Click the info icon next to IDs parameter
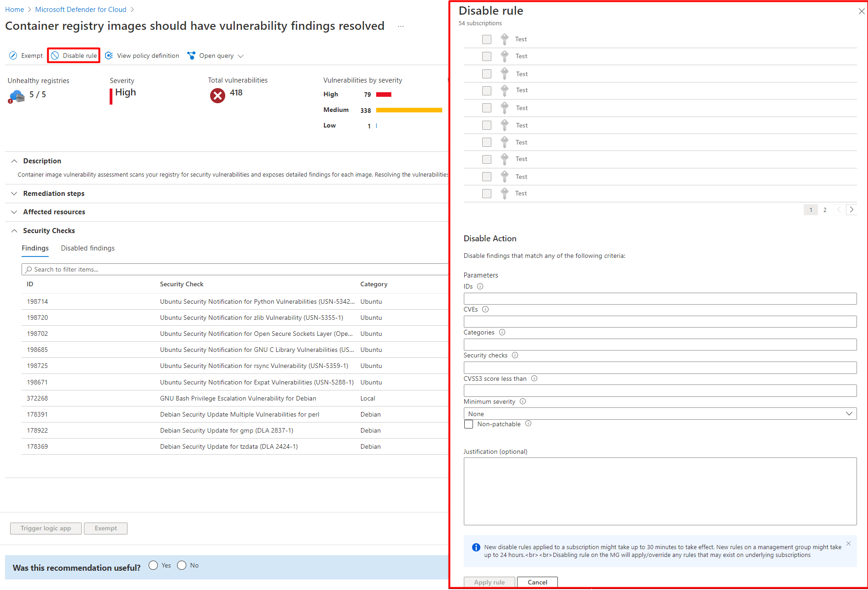The width and height of the screenshot is (868, 590). [x=480, y=286]
